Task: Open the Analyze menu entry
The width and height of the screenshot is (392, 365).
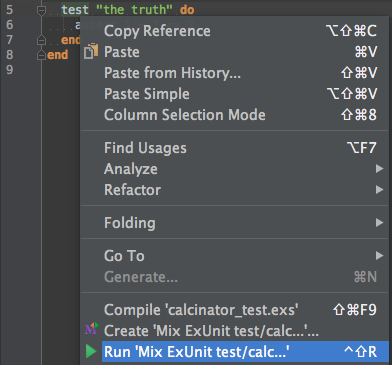Action: click(235, 169)
